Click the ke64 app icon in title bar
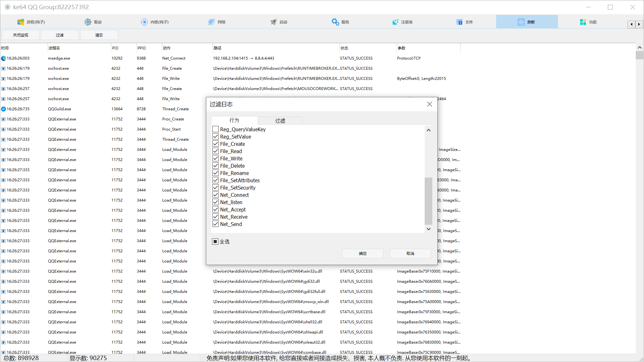644x362 pixels. point(8,7)
